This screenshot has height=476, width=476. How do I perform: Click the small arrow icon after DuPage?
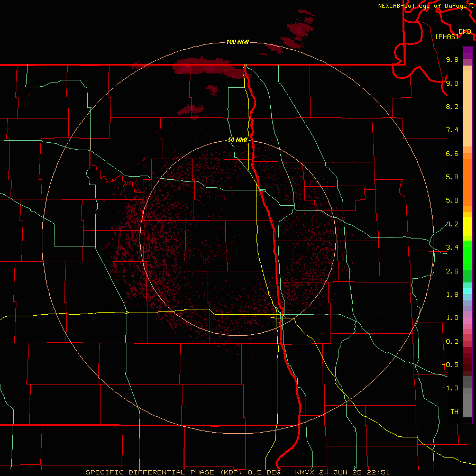[x=471, y=6]
